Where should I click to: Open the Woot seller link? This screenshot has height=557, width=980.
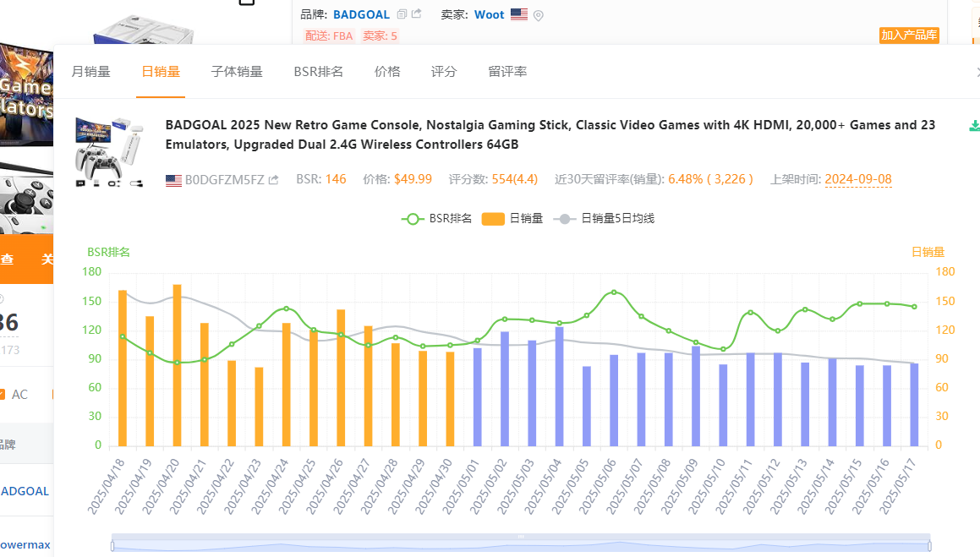click(x=489, y=14)
